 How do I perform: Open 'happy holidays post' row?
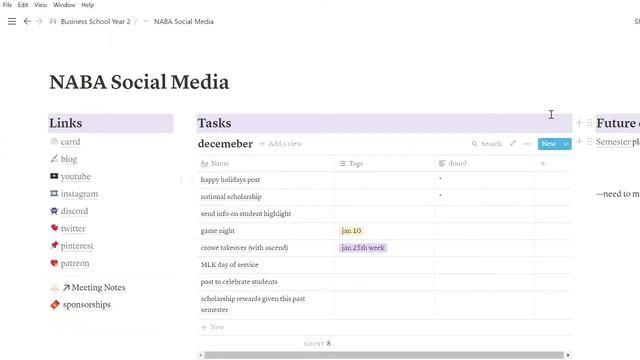(x=230, y=180)
